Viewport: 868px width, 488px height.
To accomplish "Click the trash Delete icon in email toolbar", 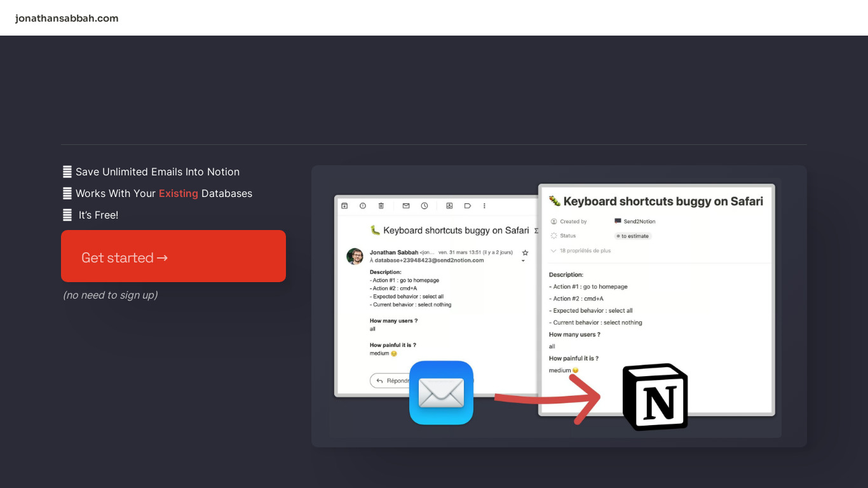I will coord(381,206).
